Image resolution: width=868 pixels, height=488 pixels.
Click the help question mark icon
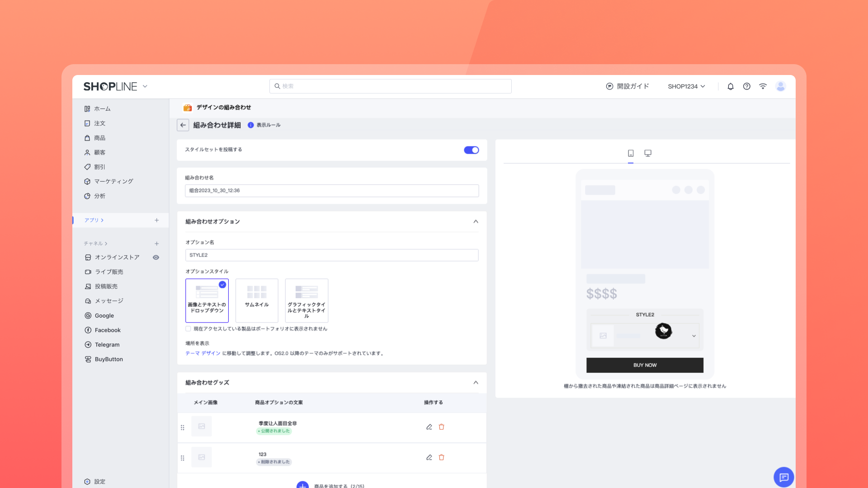click(747, 86)
